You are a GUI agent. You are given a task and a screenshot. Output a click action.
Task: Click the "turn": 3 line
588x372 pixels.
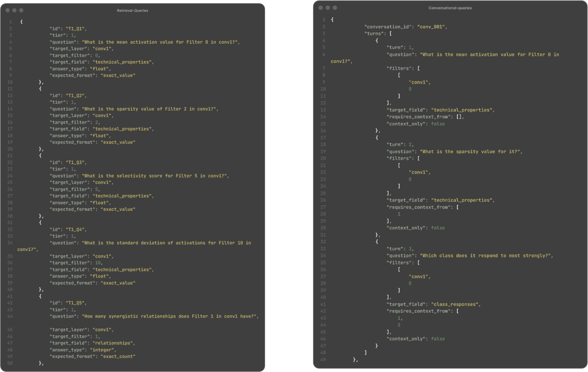tap(400, 249)
